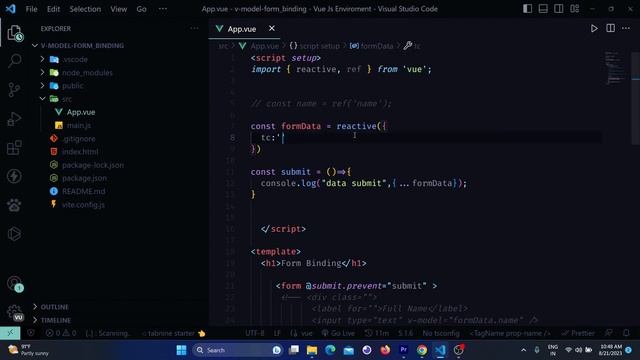Open package.json file
The image size is (640, 360).
pos(84,178)
